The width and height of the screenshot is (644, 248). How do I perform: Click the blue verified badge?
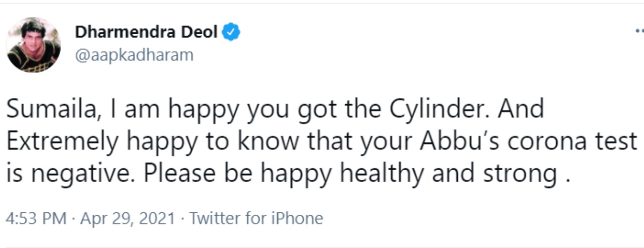tap(231, 32)
